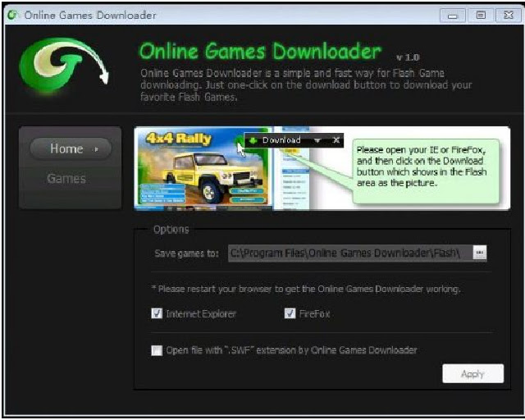Click the 'Options' group label
Viewport: 525px width, 420px height.
click(171, 230)
